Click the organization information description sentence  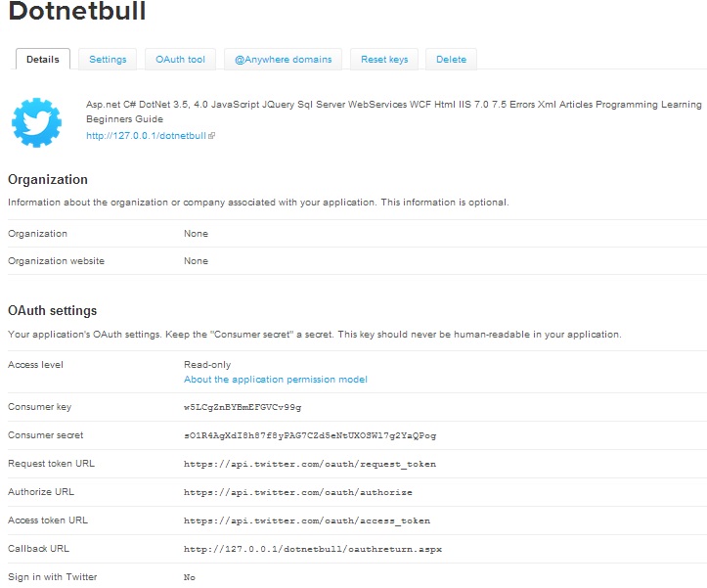point(258,203)
